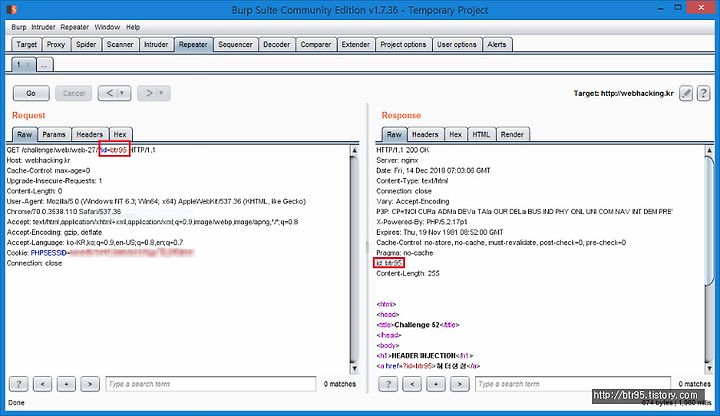
Task: Go back to previous request in history
Action: (110, 93)
